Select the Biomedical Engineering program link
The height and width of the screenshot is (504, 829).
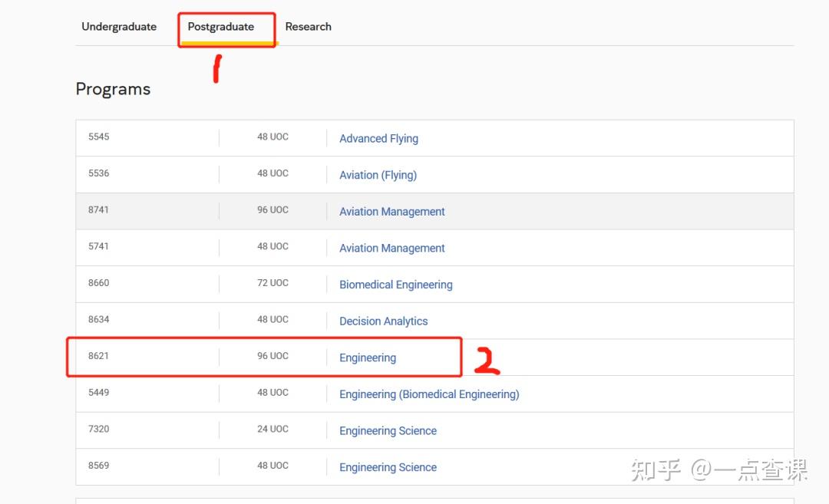pos(395,285)
